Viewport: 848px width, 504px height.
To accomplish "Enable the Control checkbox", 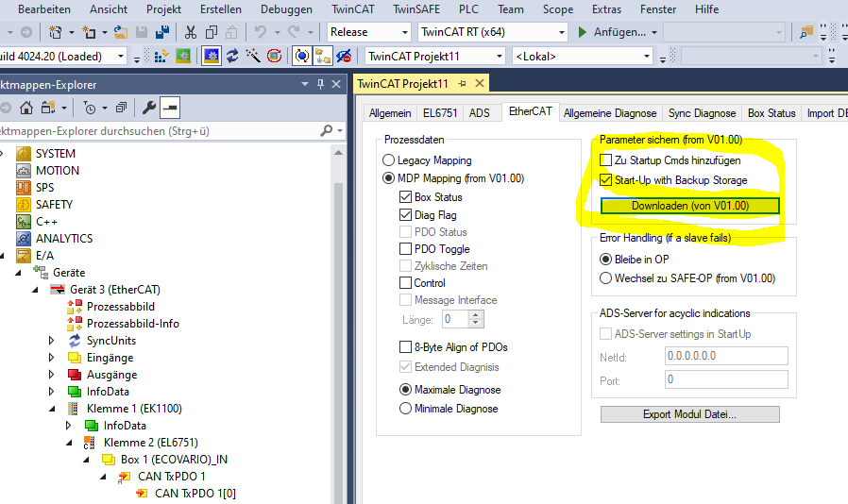I will [x=406, y=283].
